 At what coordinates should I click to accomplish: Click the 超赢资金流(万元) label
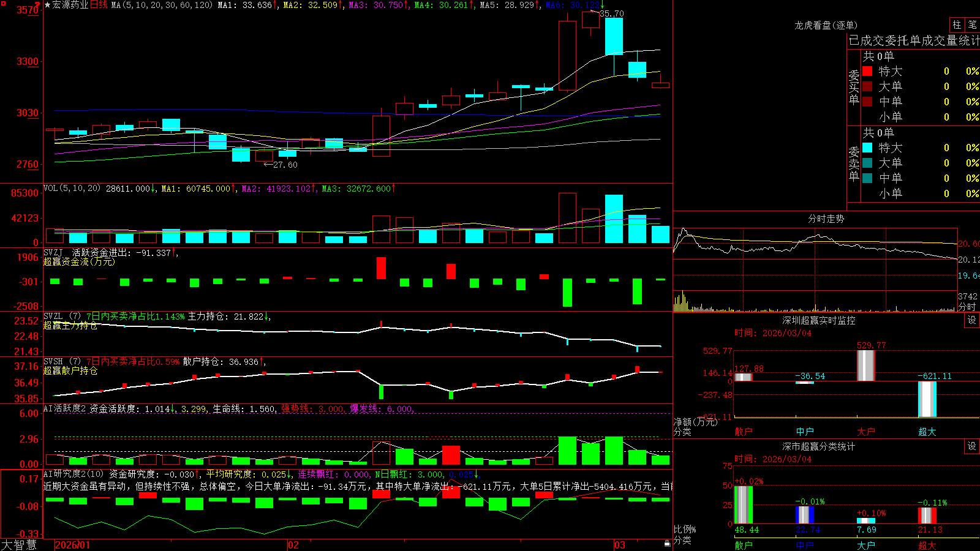click(79, 261)
